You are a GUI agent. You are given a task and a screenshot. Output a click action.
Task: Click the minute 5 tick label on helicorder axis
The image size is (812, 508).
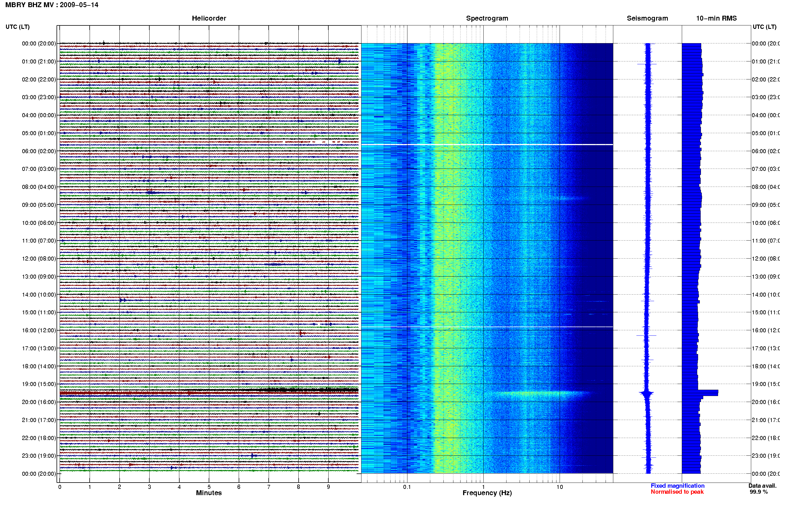point(209,487)
